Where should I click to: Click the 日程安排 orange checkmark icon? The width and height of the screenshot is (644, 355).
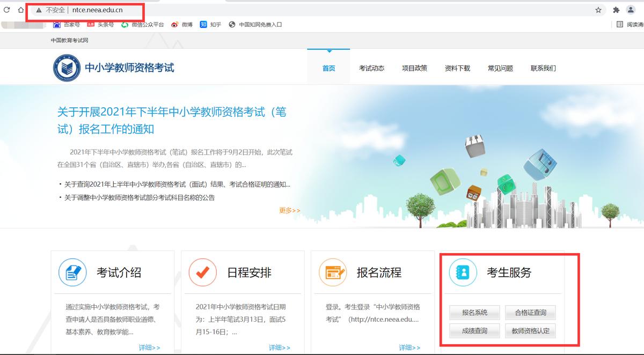tap(202, 272)
